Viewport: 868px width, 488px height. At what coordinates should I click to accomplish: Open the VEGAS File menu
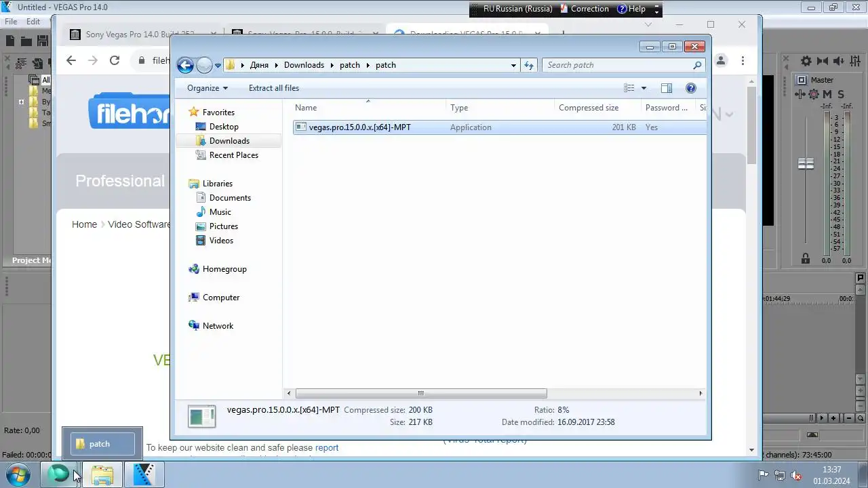11,22
